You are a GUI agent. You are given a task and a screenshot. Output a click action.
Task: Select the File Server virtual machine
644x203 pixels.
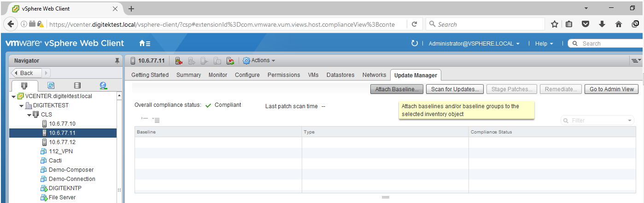point(59,197)
